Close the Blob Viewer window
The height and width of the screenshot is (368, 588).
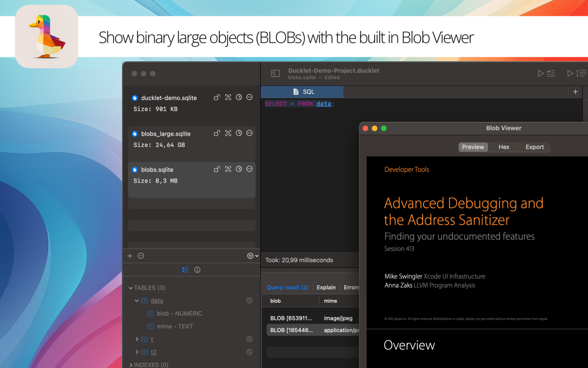coord(365,128)
